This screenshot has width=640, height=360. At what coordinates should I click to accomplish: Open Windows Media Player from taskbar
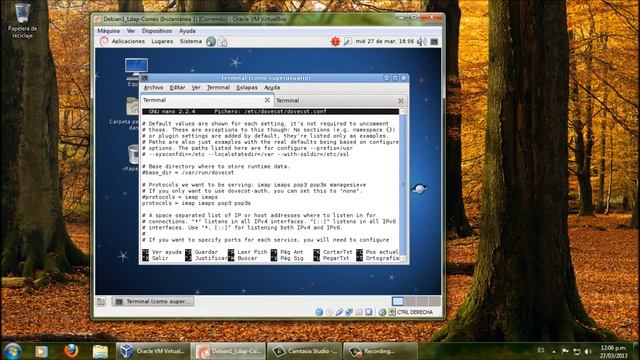click(41, 351)
